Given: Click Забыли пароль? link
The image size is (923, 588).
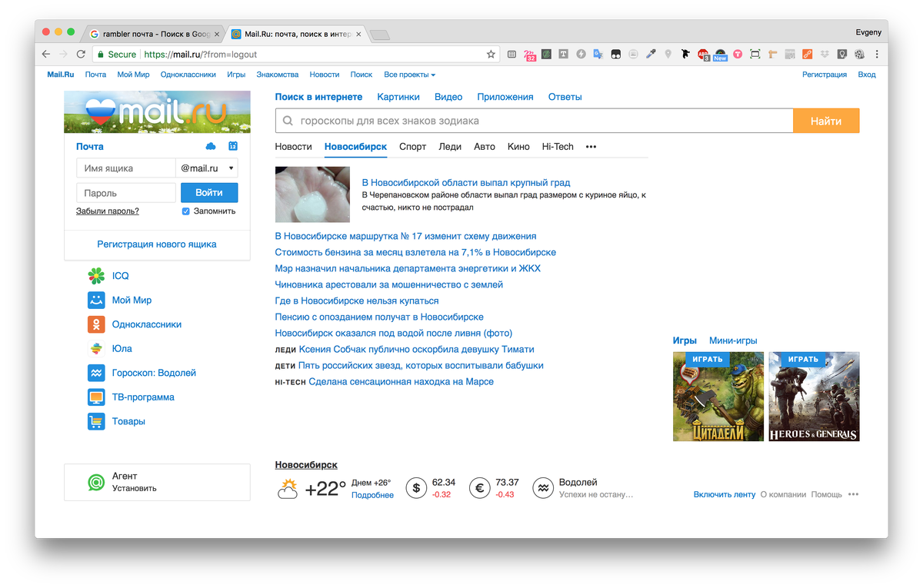Looking at the screenshot, I should [108, 211].
